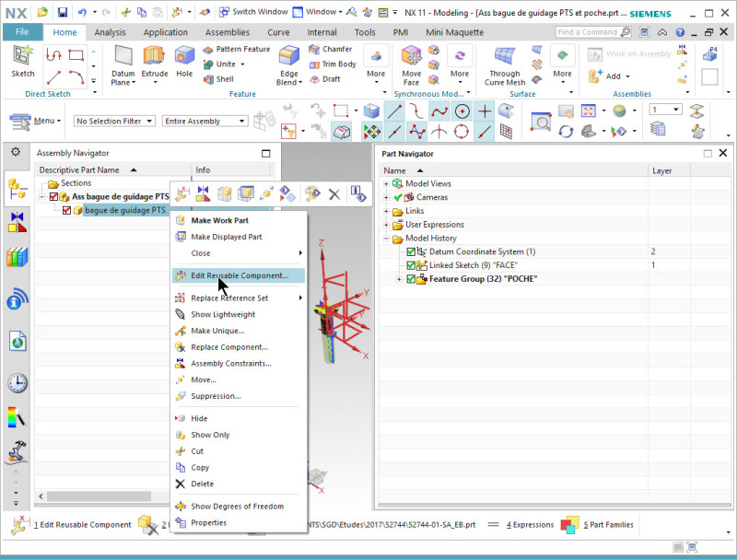Click 1 Edit Reusable Component shortcut
This screenshot has height=560, width=737.
coord(72,525)
